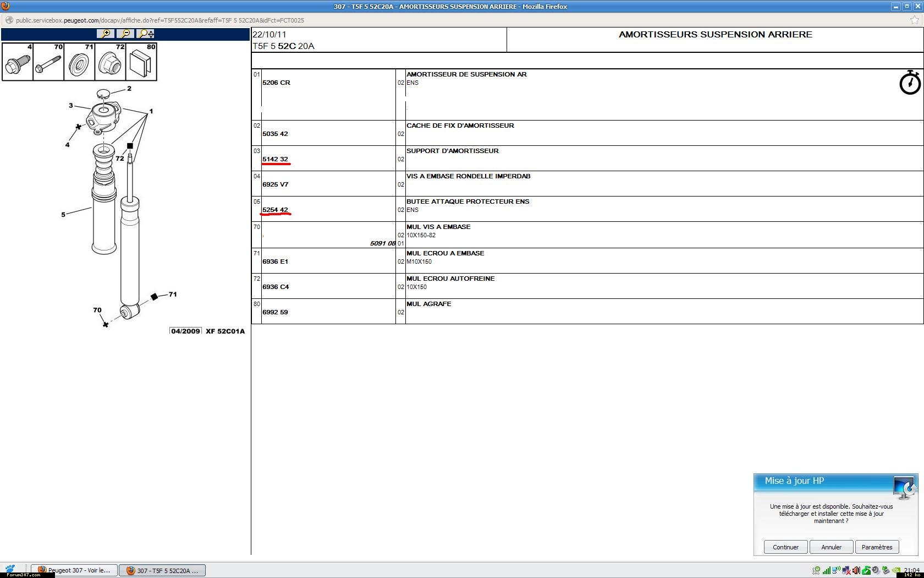The width and height of the screenshot is (924, 578).
Task: Click MUL ECROU AUTOFREINE description
Action: click(450, 279)
